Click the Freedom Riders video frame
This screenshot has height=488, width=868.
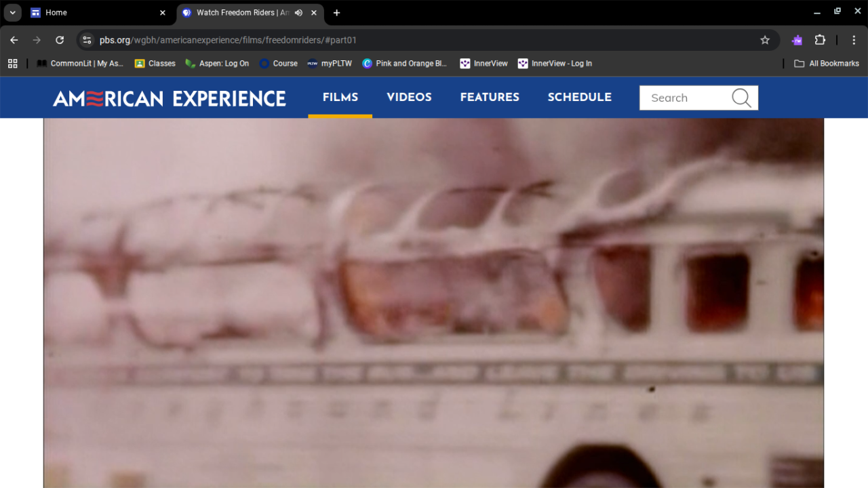434,303
